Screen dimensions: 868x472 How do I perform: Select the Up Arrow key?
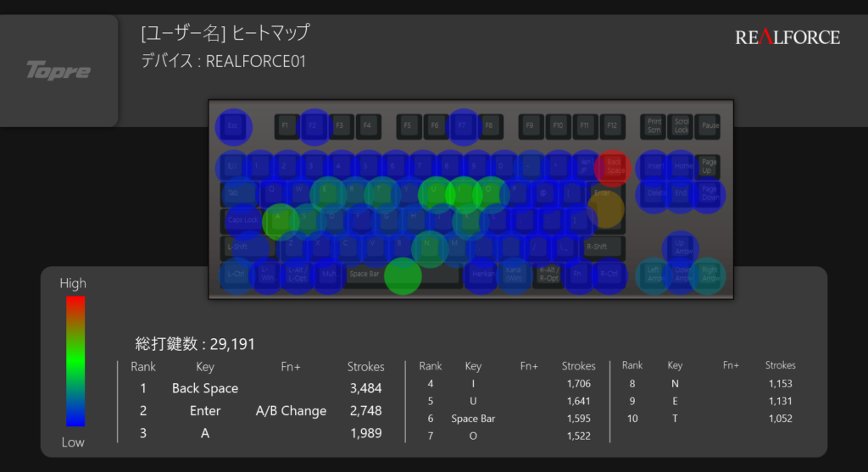[681, 247]
